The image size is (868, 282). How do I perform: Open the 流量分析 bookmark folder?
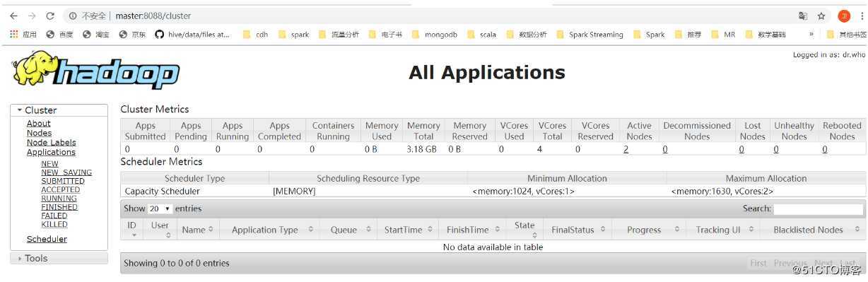(x=339, y=34)
